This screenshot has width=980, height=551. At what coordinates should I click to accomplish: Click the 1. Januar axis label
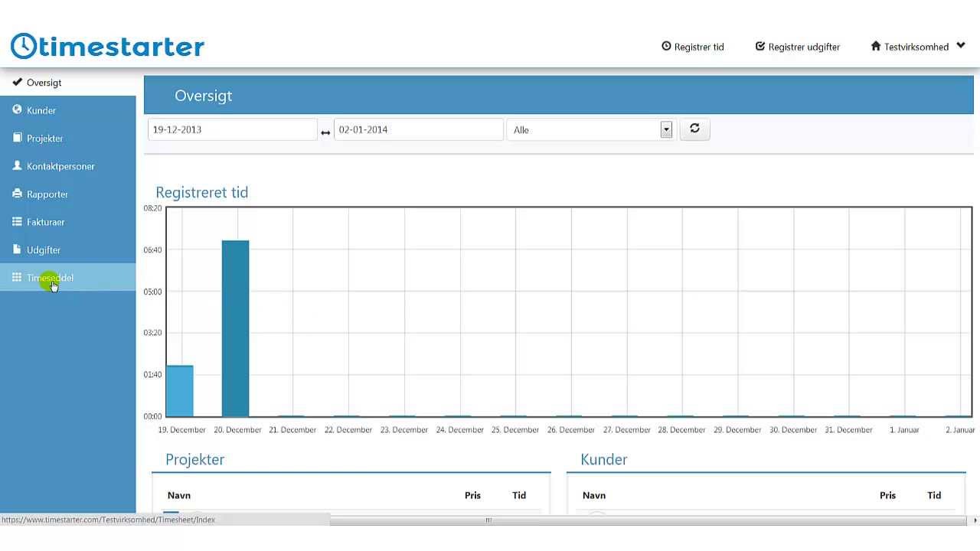point(904,430)
